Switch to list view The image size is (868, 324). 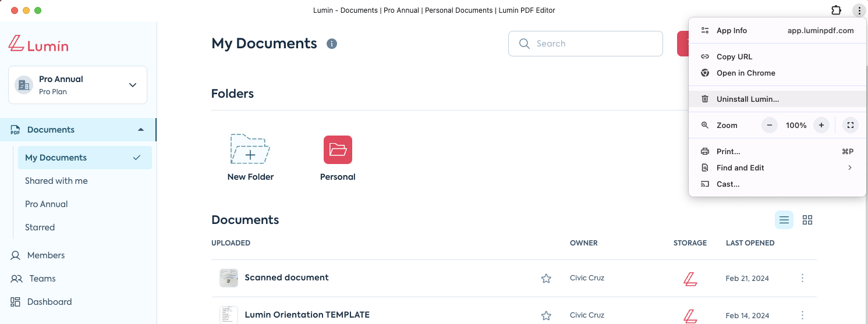[x=784, y=220]
